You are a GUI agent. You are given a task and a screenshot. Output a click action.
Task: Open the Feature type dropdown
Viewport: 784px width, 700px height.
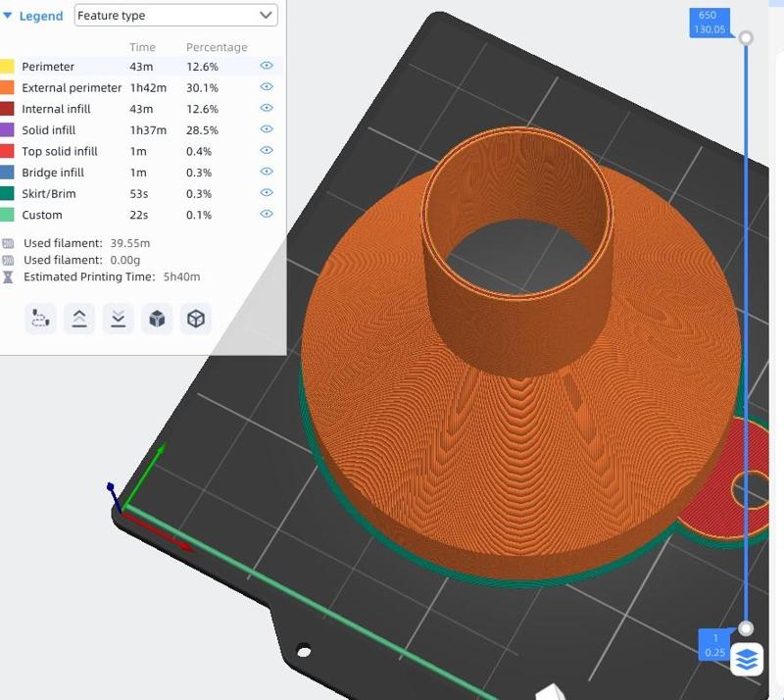point(176,16)
